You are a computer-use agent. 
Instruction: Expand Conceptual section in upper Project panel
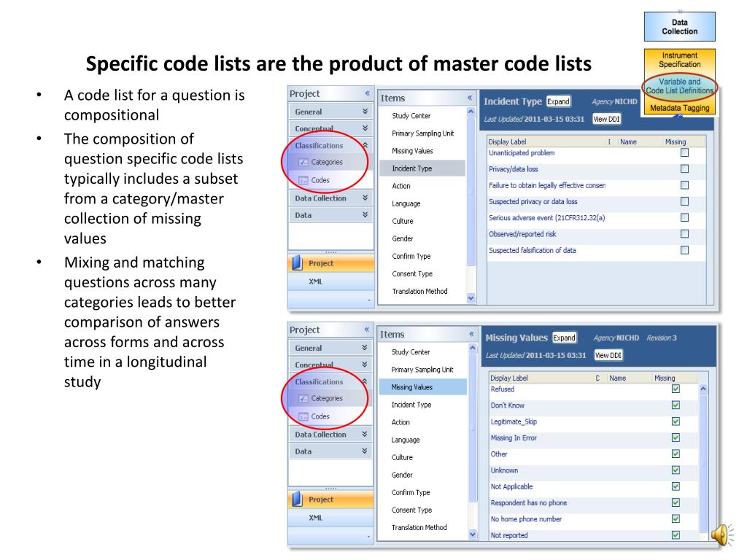click(365, 128)
